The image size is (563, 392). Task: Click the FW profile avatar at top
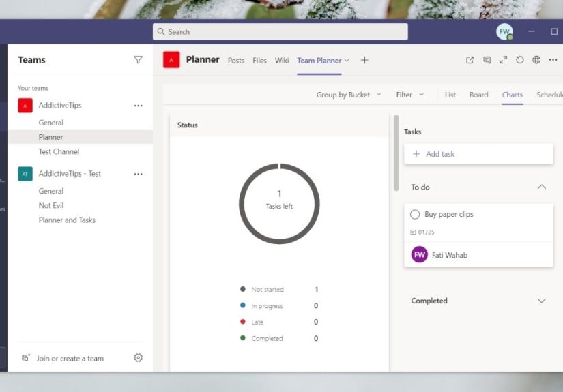click(x=504, y=31)
